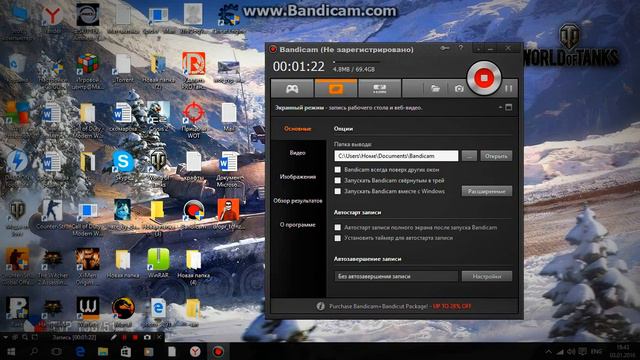Open the Изображения settings section
Screen dimensions: 640x360
click(x=298, y=177)
